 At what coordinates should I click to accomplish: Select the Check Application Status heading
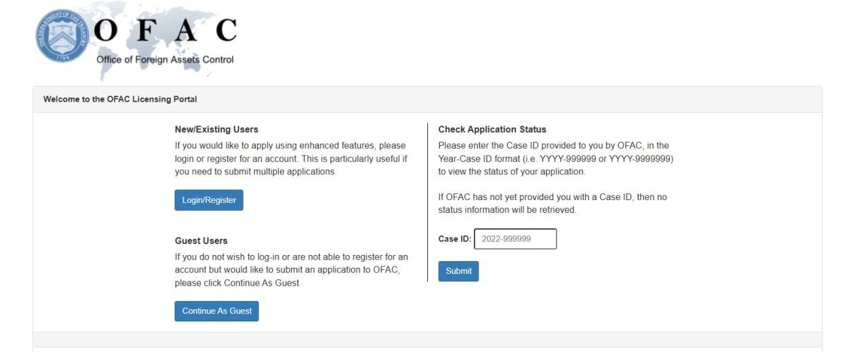point(492,130)
